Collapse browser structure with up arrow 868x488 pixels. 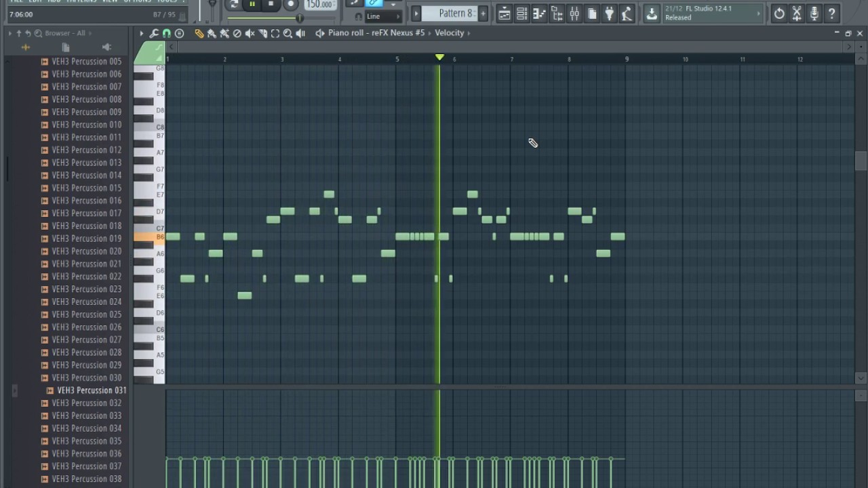pos(19,33)
